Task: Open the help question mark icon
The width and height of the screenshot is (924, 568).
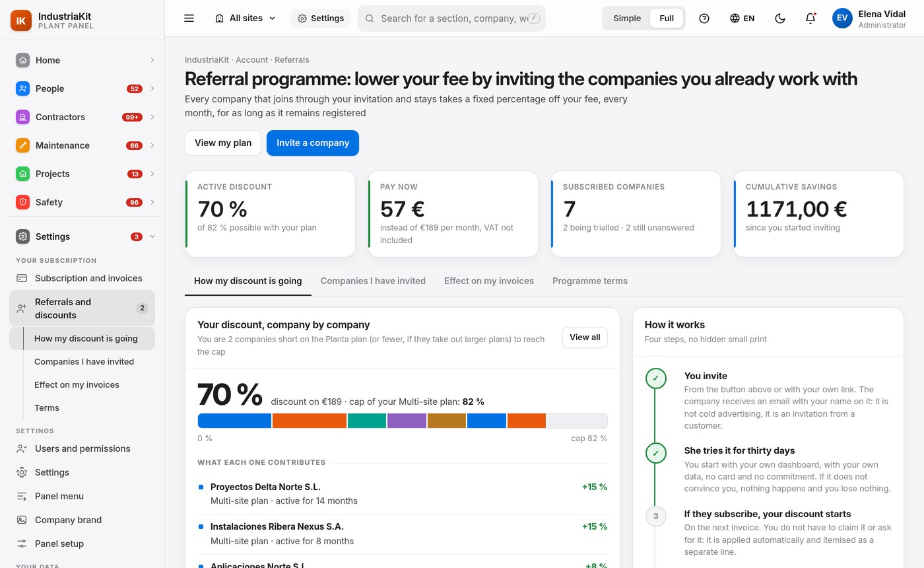Action: 704,18
